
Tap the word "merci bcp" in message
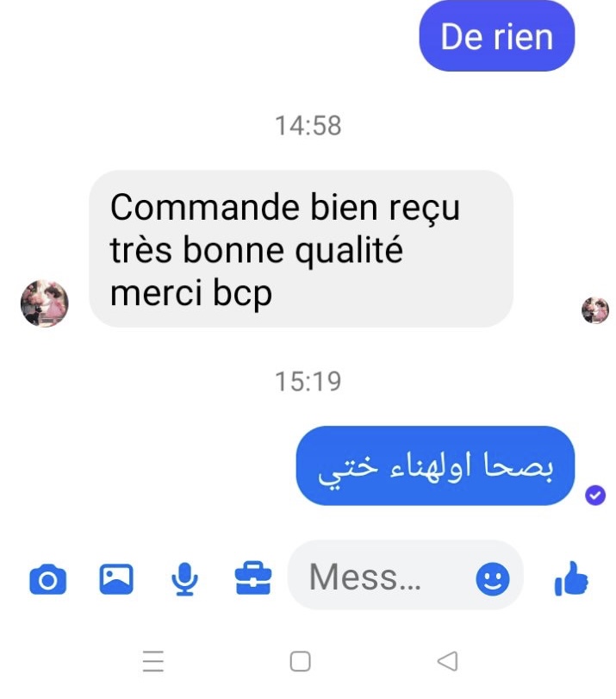(x=190, y=293)
